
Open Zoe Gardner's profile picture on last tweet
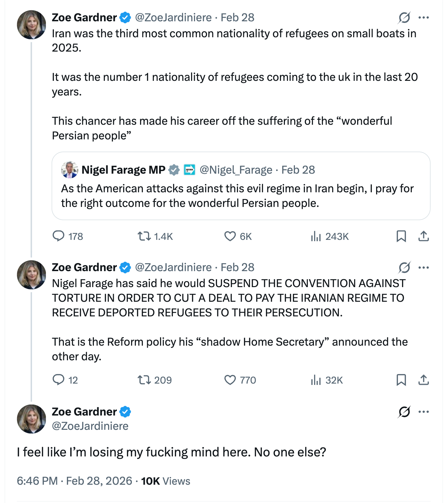pyautogui.click(x=32, y=419)
